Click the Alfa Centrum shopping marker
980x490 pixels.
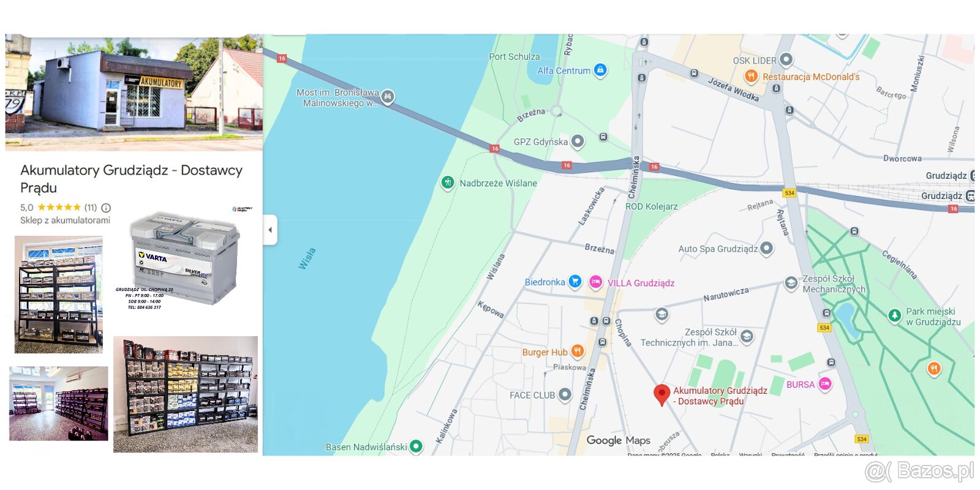pyautogui.click(x=600, y=70)
